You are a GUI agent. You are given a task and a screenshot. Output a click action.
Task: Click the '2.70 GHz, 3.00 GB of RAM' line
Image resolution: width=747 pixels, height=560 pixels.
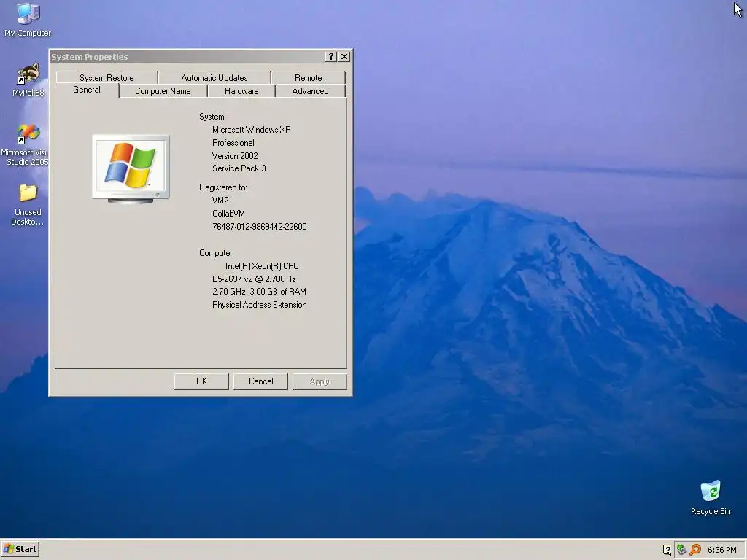pyautogui.click(x=259, y=292)
